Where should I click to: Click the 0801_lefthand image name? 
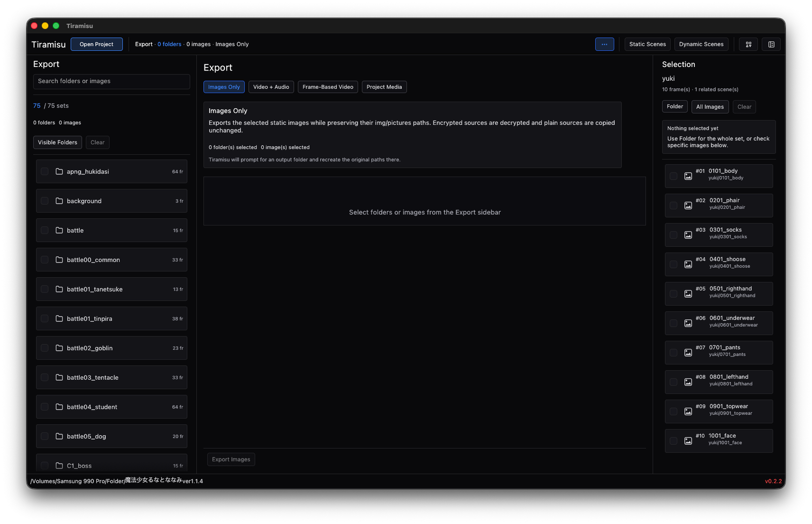pyautogui.click(x=729, y=377)
